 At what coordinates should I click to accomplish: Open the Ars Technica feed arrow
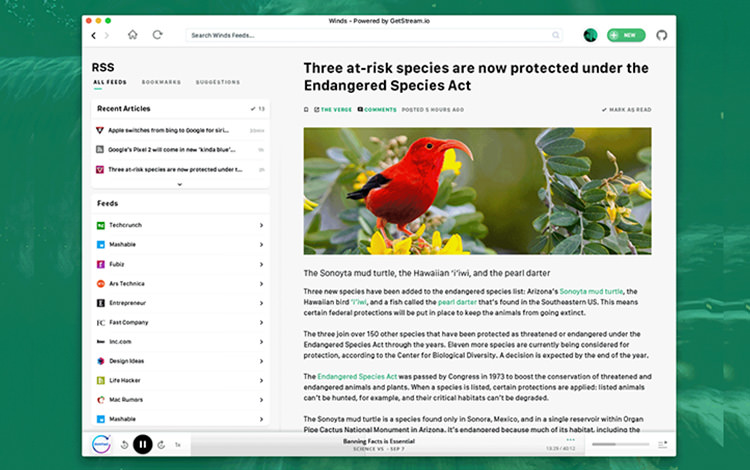coord(261,283)
